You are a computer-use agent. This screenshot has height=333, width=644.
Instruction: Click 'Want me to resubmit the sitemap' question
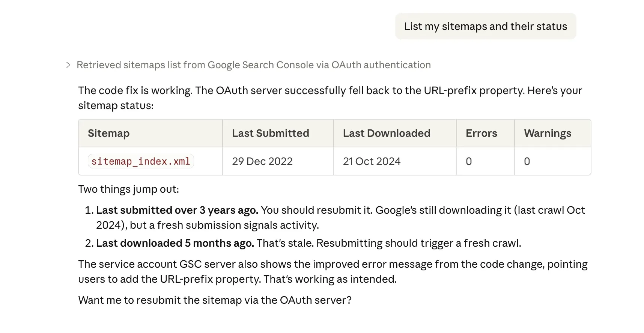(215, 300)
